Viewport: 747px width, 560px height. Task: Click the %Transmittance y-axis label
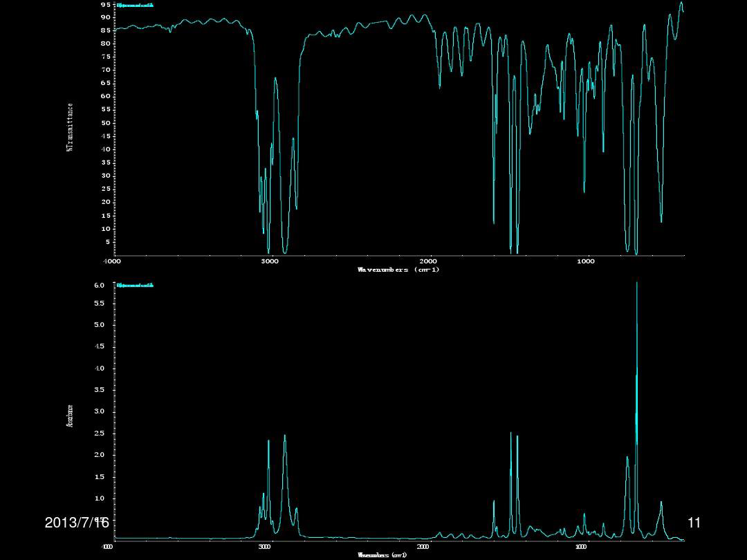coord(71,128)
